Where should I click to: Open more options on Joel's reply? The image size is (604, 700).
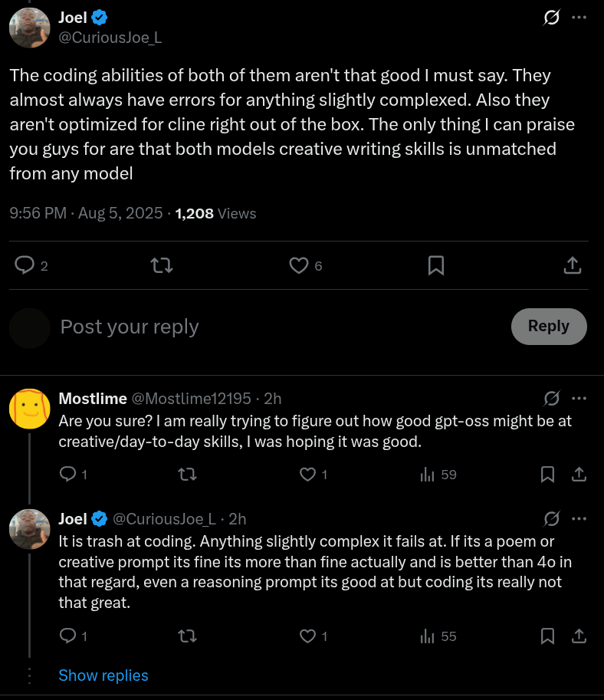point(579,519)
